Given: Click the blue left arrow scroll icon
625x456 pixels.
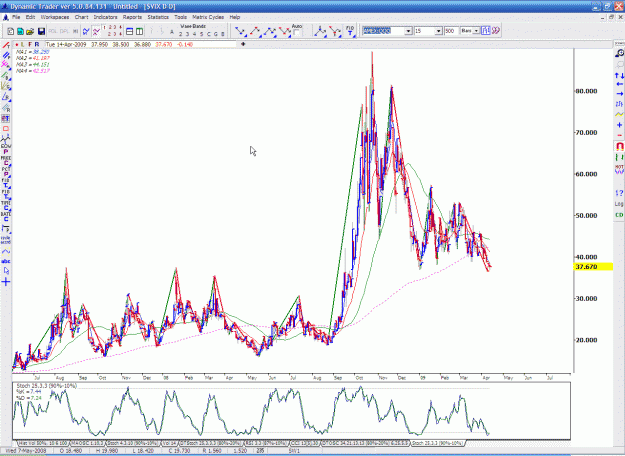Looking at the screenshot, I should (619, 84).
